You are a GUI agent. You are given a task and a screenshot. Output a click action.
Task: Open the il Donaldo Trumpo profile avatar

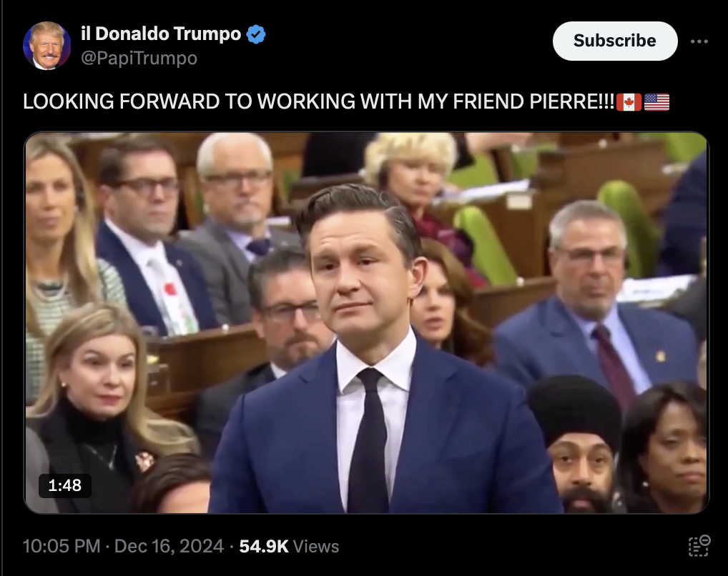(x=46, y=46)
